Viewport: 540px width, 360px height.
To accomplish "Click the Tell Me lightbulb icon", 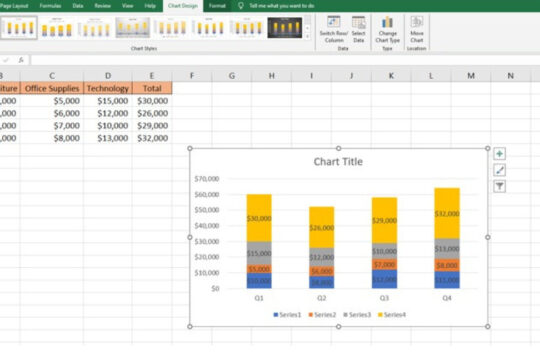I will (x=241, y=6).
